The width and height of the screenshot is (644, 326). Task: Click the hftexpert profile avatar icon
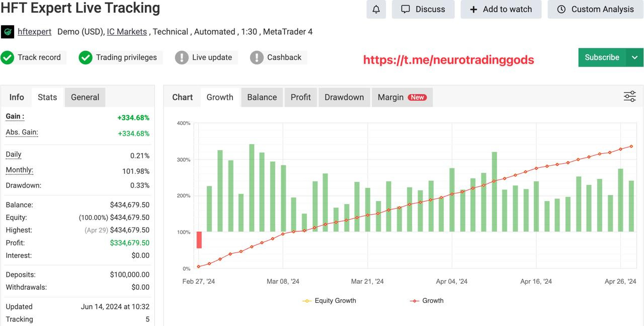click(x=8, y=32)
